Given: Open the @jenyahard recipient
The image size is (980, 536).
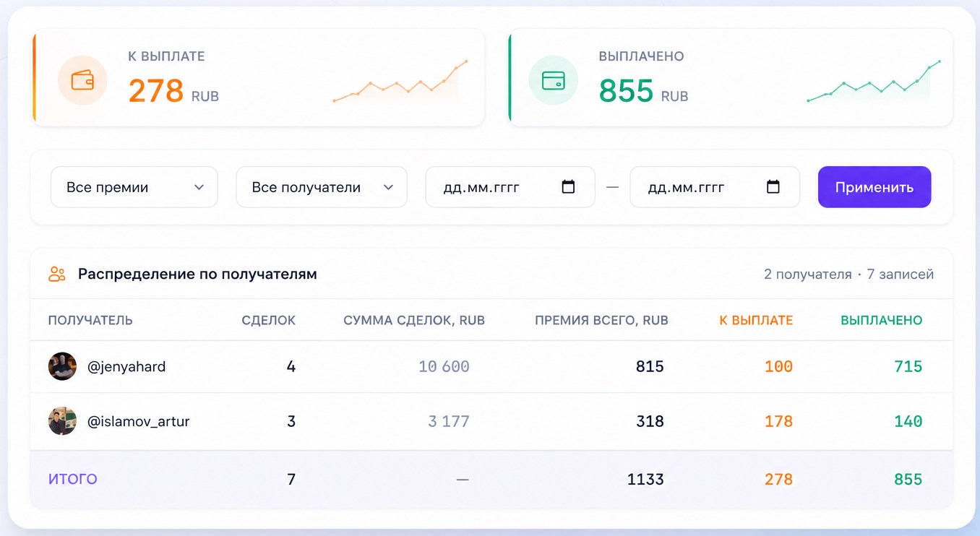Looking at the screenshot, I should [126, 366].
